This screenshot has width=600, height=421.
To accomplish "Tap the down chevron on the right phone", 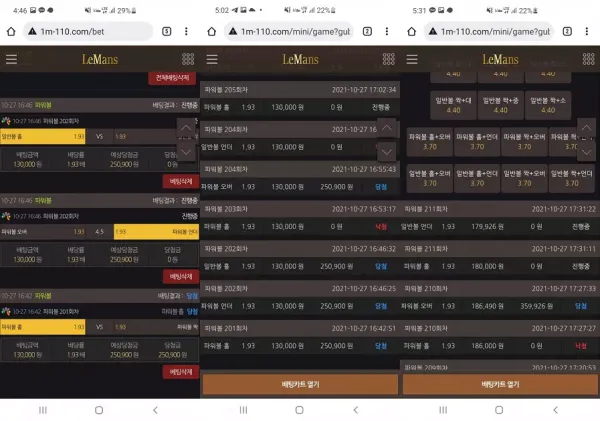I will [586, 152].
